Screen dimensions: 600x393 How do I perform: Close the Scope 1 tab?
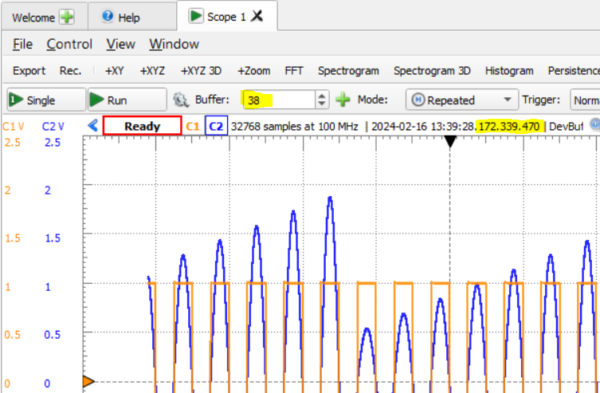coord(257,16)
